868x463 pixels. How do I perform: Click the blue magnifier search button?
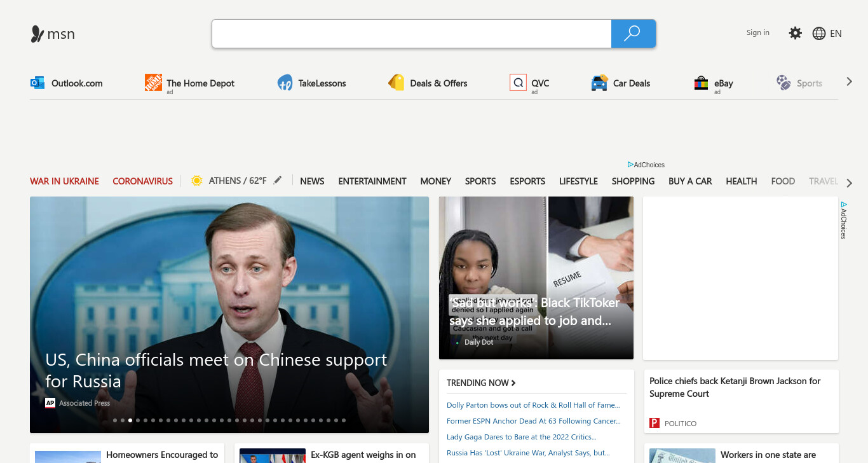tap(633, 34)
